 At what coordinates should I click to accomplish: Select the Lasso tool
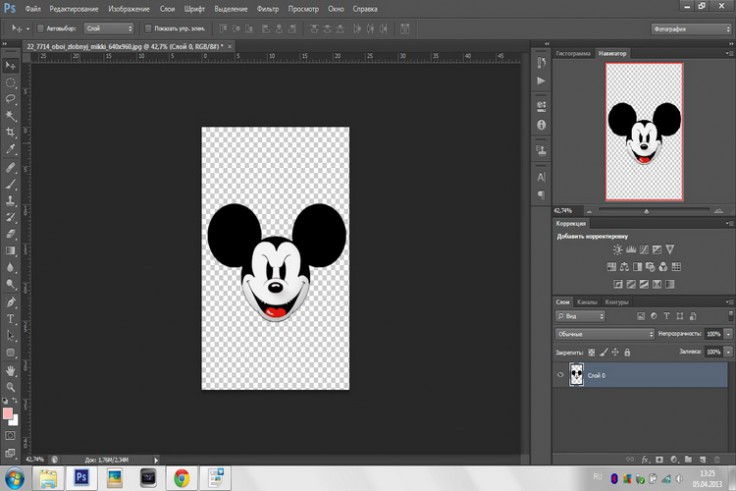point(11,99)
